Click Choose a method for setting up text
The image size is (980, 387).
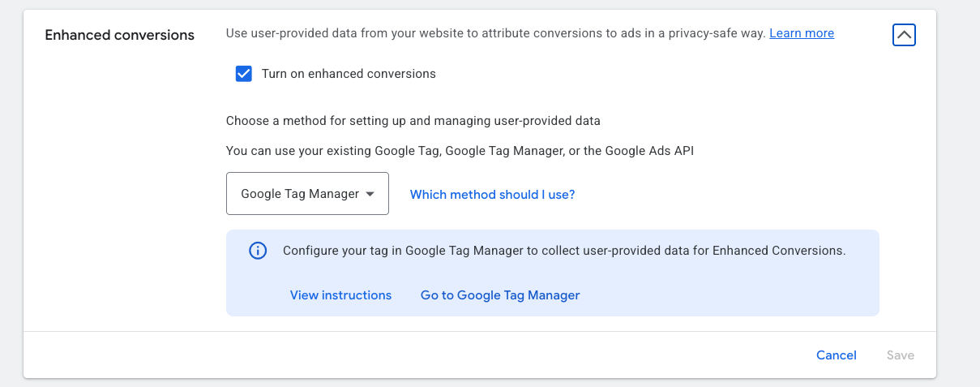413,121
